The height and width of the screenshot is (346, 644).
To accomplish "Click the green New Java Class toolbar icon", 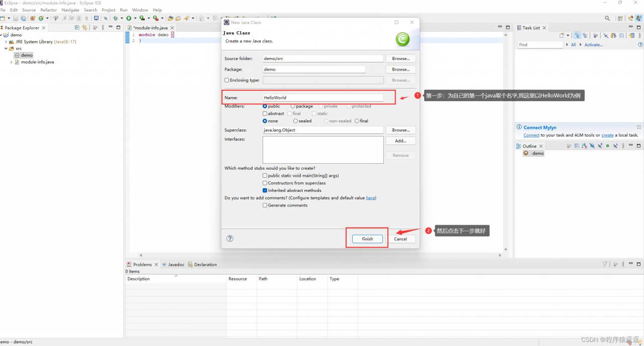I will pyautogui.click(x=41, y=18).
